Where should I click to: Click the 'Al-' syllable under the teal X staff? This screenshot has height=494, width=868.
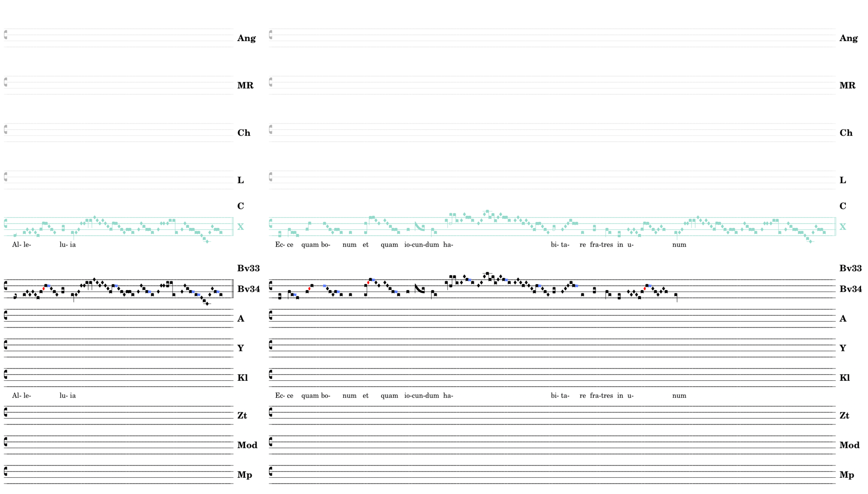tap(16, 245)
